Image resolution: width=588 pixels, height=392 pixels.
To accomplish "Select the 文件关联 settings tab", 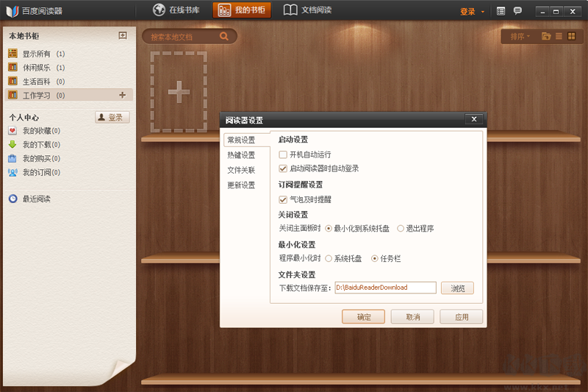I will 241,170.
